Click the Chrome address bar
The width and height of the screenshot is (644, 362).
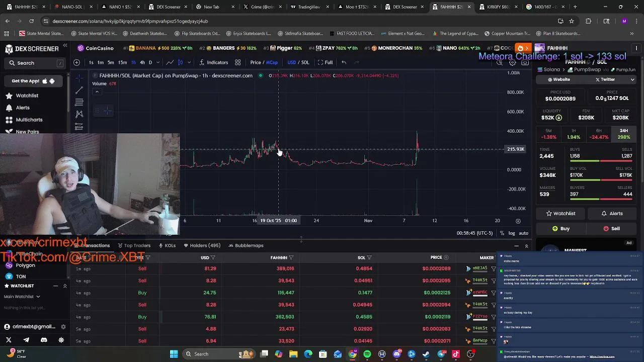297,21
